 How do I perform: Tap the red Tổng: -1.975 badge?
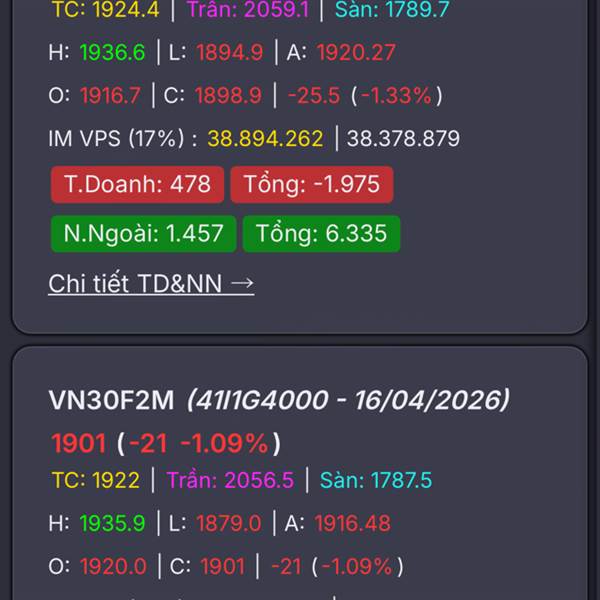(311, 184)
